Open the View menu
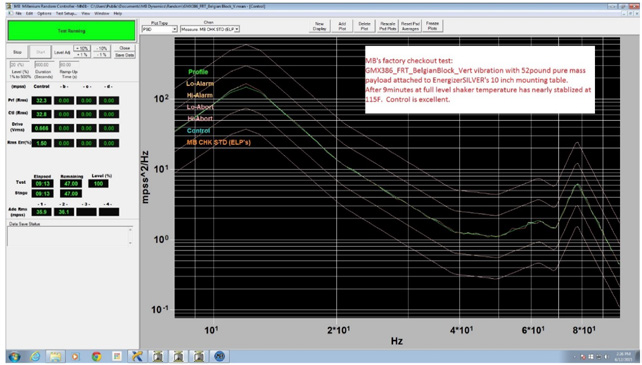This screenshot has width=642, height=365. pos(86,14)
